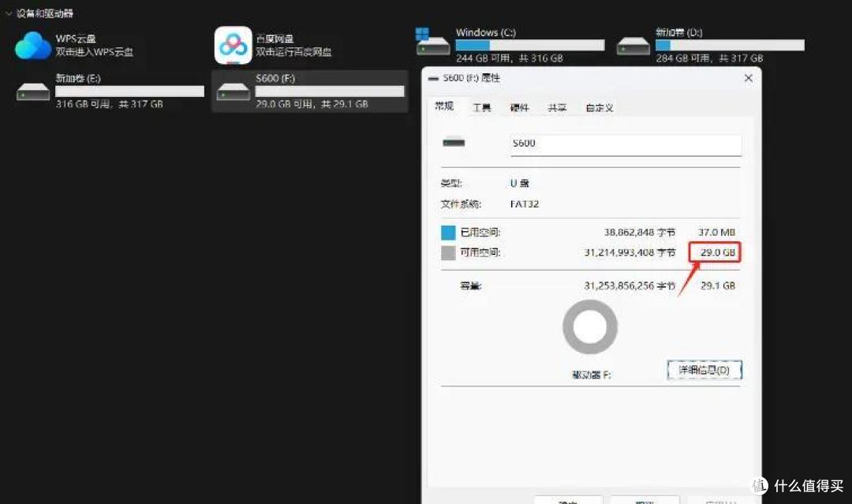Click the U 盘 type value
This screenshot has width=852, height=504.
[x=519, y=184]
